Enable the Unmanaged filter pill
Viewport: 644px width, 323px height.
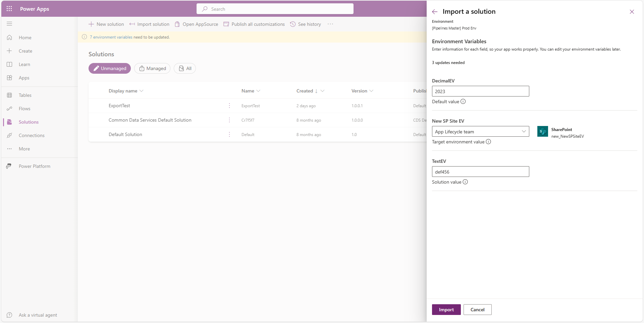coord(109,68)
